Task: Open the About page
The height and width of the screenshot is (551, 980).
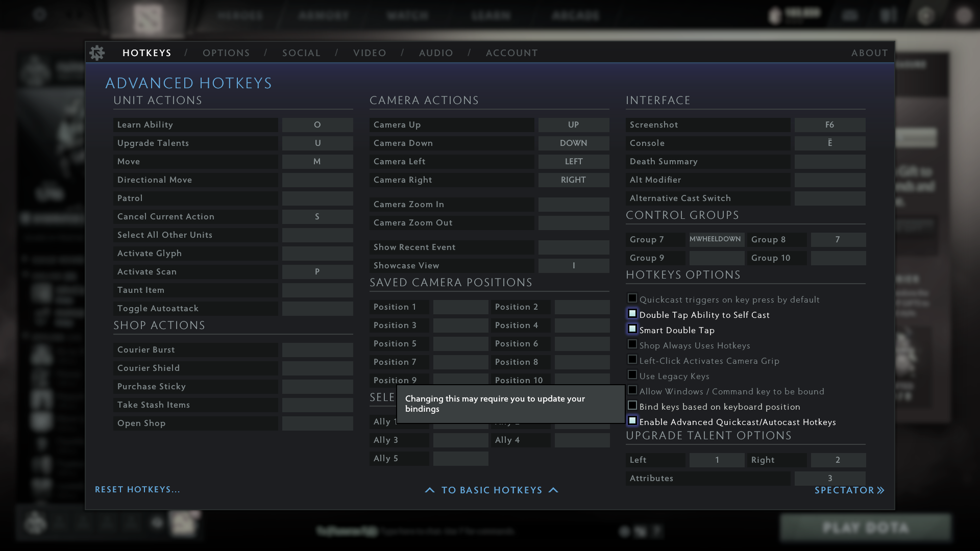Action: (869, 53)
